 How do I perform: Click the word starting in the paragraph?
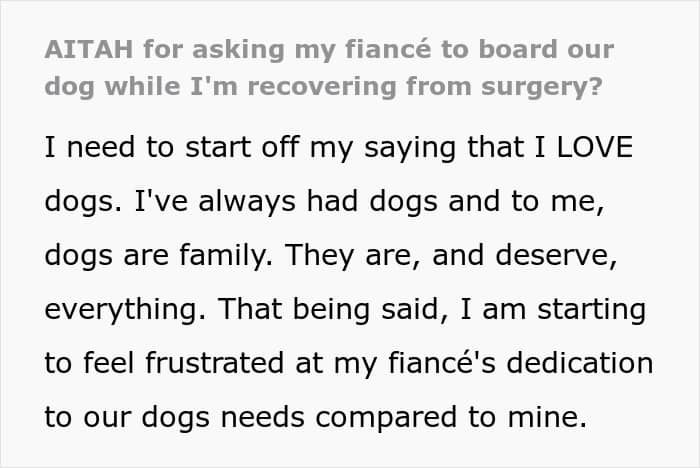coord(592,310)
